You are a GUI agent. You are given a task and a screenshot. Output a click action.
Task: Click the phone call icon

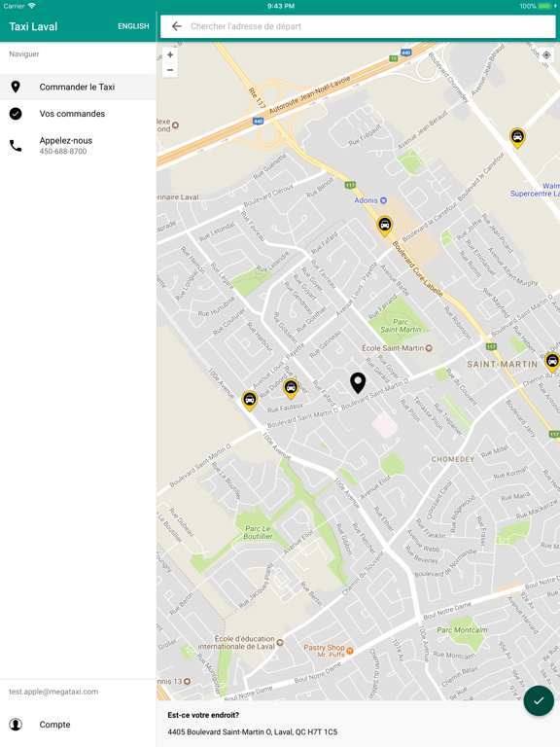(x=16, y=146)
